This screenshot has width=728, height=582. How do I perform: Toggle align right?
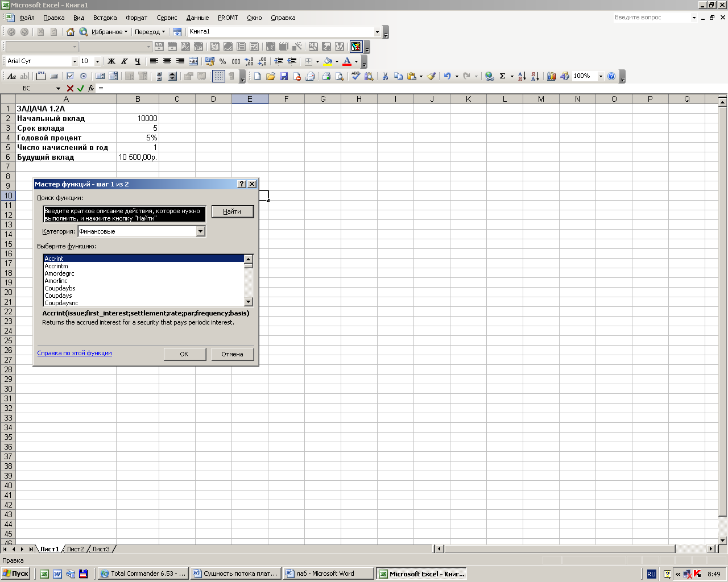tap(180, 61)
